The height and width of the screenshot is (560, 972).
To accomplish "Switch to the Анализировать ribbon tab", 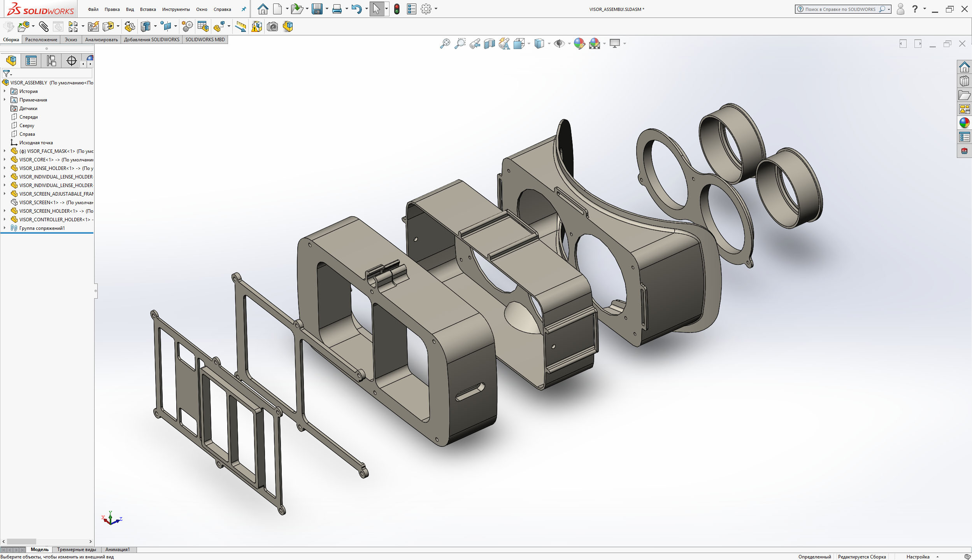I will (x=101, y=39).
